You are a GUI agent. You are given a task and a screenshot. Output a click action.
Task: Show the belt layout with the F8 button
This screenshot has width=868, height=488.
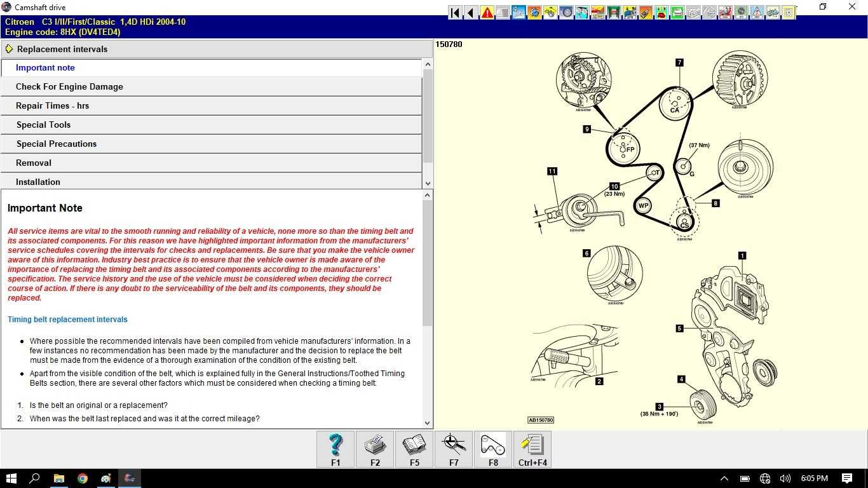493,449
